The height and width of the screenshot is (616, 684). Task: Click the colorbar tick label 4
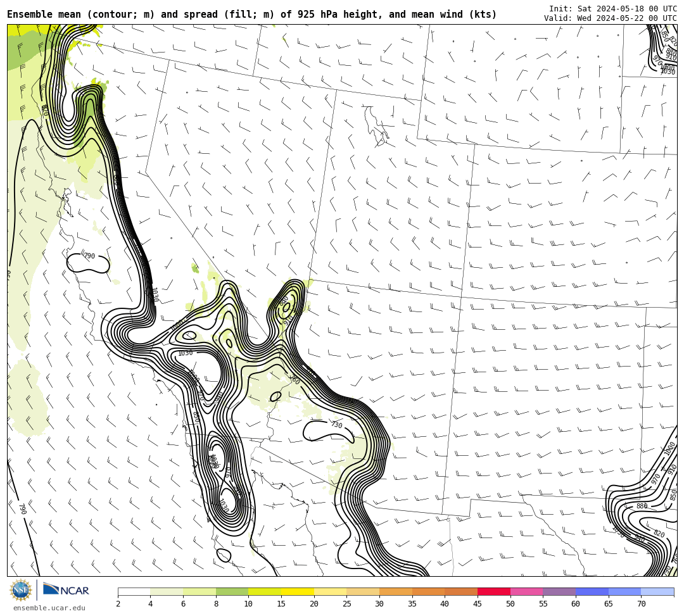pos(151,604)
